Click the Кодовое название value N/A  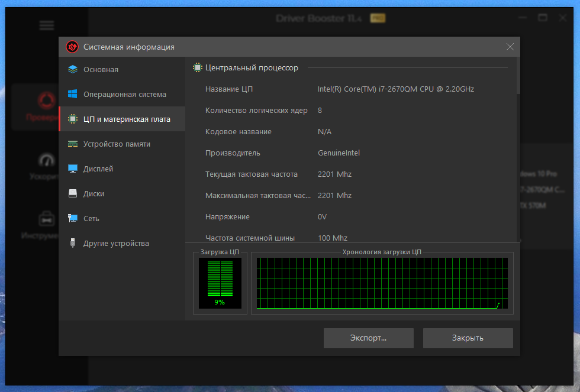point(325,132)
